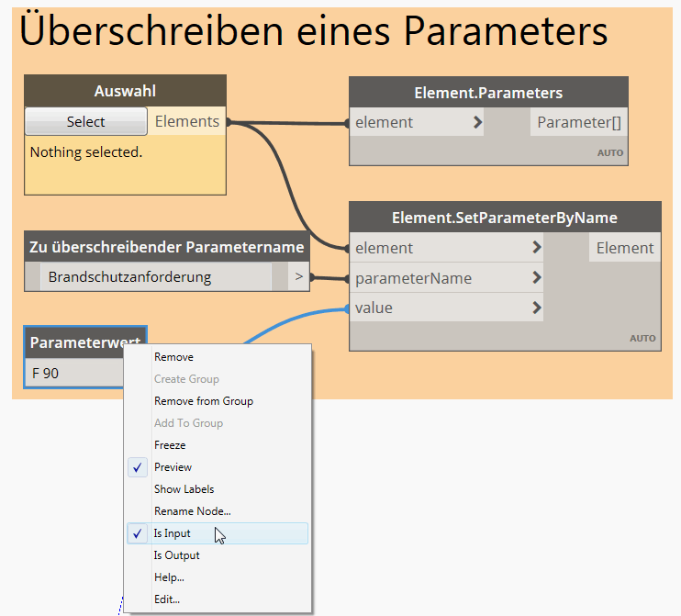Click the Element output port of SetParameterByName

624,248
